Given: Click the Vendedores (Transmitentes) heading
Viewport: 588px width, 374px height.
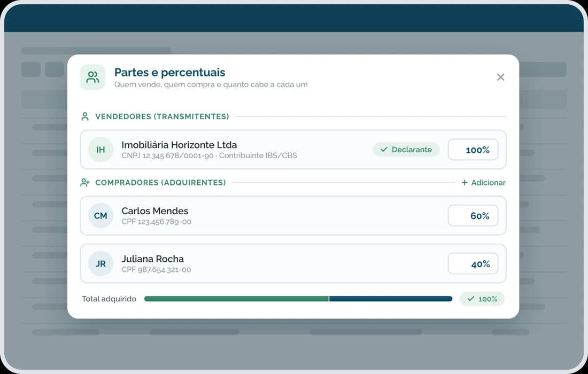Looking at the screenshot, I should 162,116.
